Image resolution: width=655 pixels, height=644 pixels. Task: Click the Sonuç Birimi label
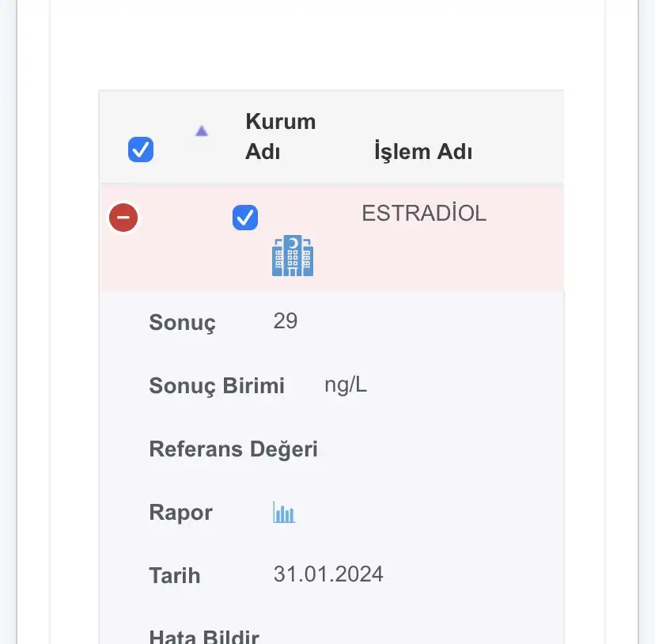tap(217, 386)
